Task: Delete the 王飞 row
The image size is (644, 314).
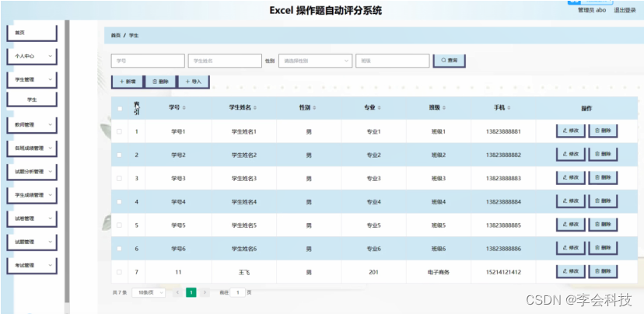Action: (x=603, y=272)
